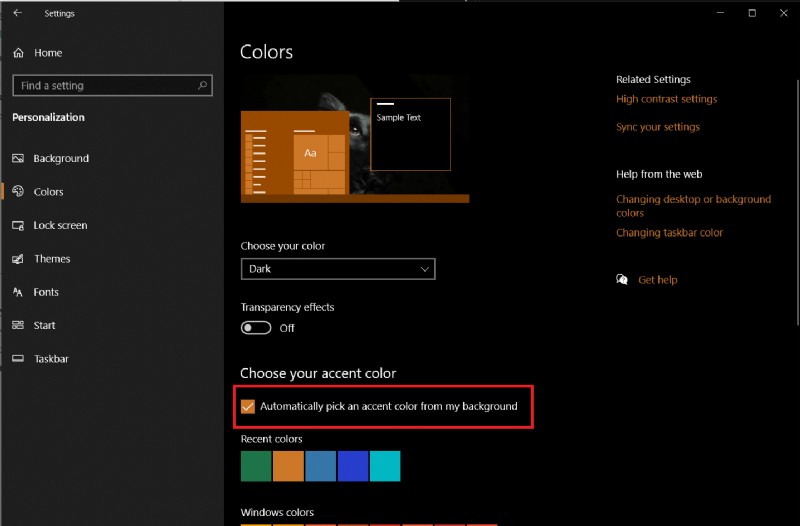This screenshot has width=800, height=526.
Task: Select the cyan recent color swatch
Action: [x=385, y=466]
